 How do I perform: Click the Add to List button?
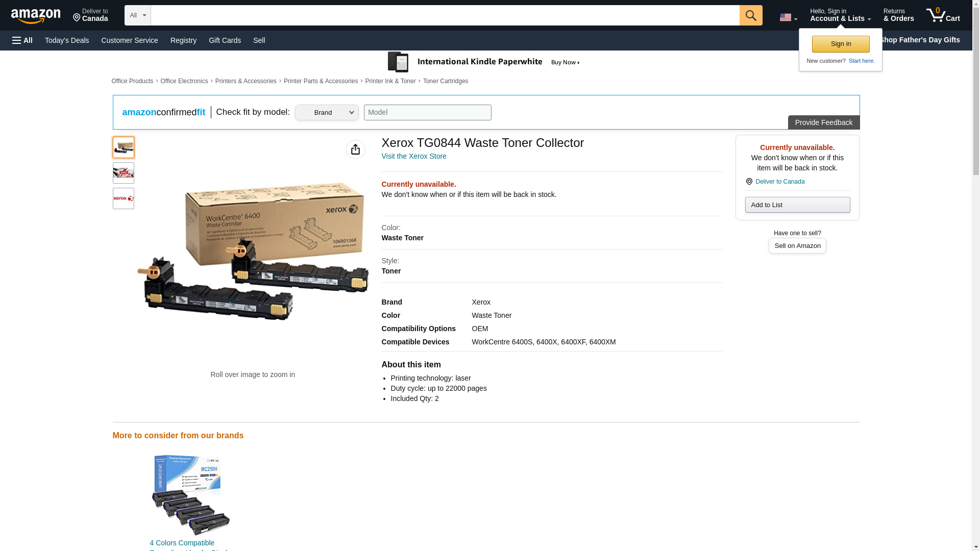point(797,205)
